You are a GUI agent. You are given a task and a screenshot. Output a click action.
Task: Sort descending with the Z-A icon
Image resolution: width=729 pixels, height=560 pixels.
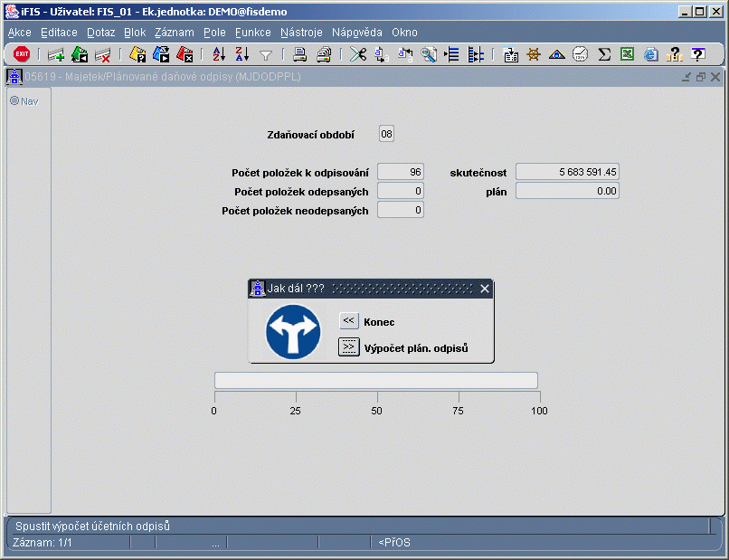coord(242,55)
